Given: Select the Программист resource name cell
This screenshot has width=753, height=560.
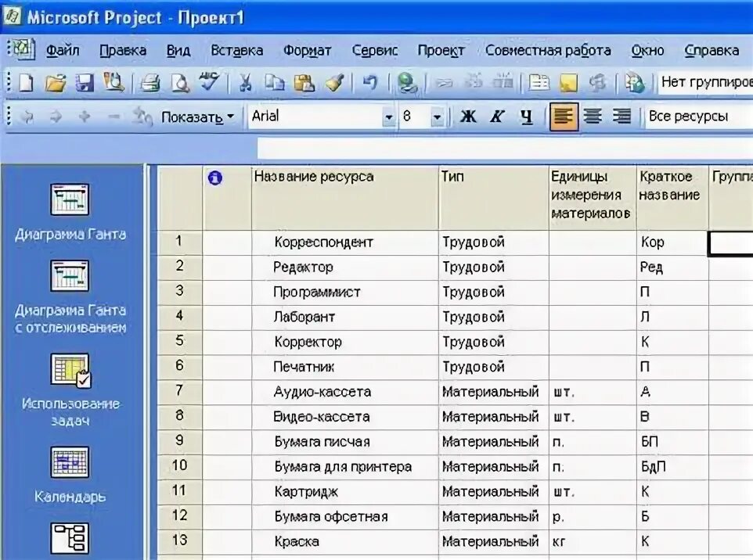Looking at the screenshot, I should click(x=345, y=293).
